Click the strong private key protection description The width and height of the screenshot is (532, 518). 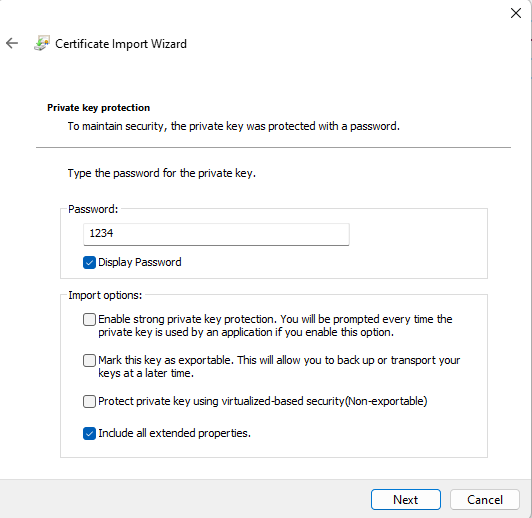(275, 326)
